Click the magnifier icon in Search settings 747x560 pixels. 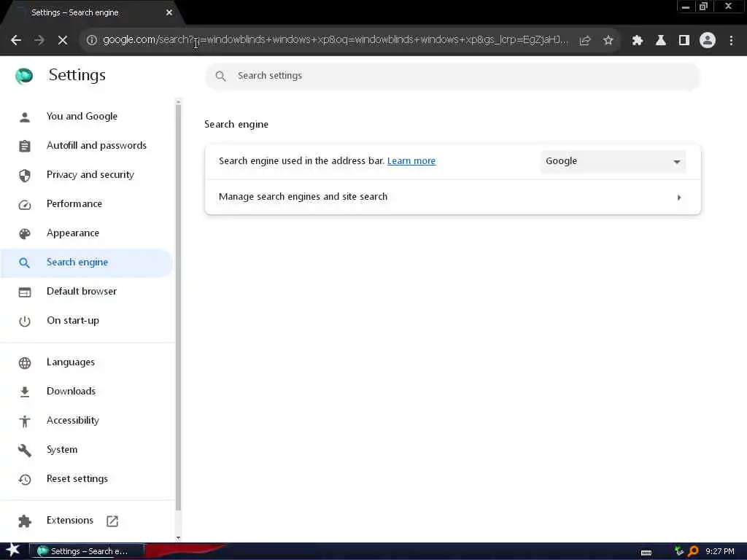point(220,76)
